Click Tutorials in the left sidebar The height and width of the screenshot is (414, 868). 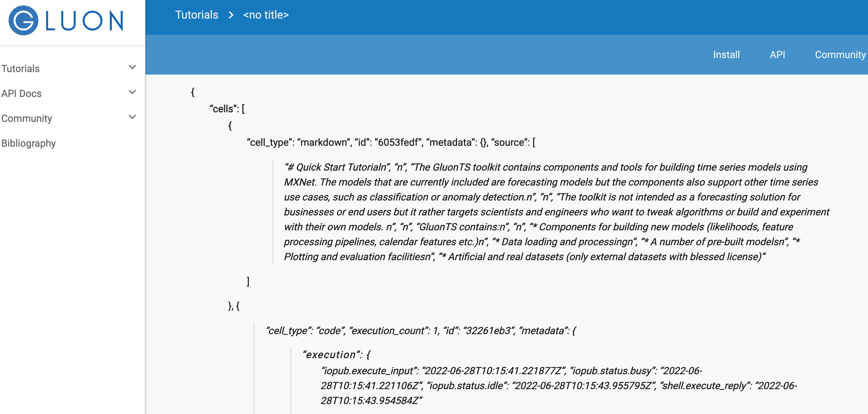21,68
